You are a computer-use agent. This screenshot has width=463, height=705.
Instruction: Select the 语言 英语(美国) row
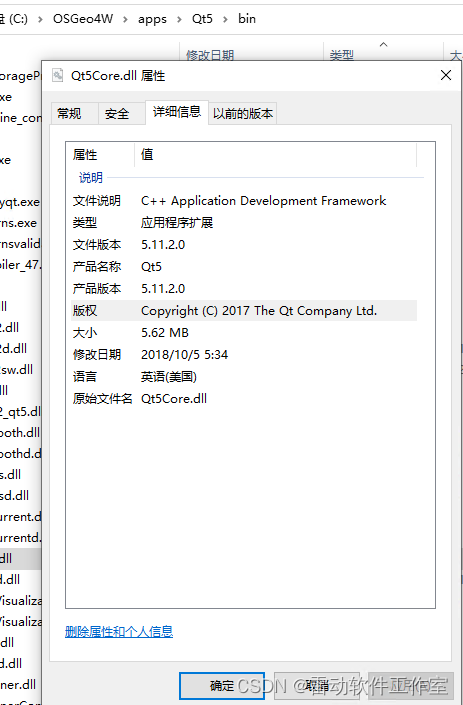(244, 377)
